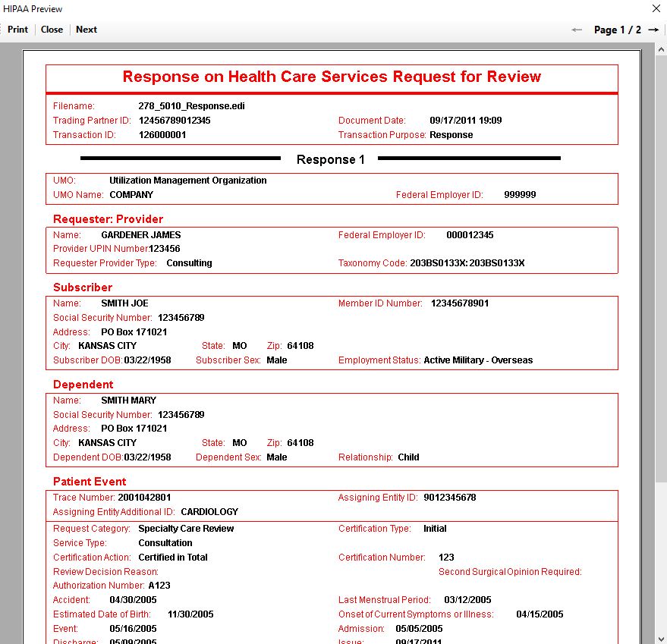Viewport: 667px width, 644px height.
Task: Click the next page right arrow
Action: tap(653, 30)
